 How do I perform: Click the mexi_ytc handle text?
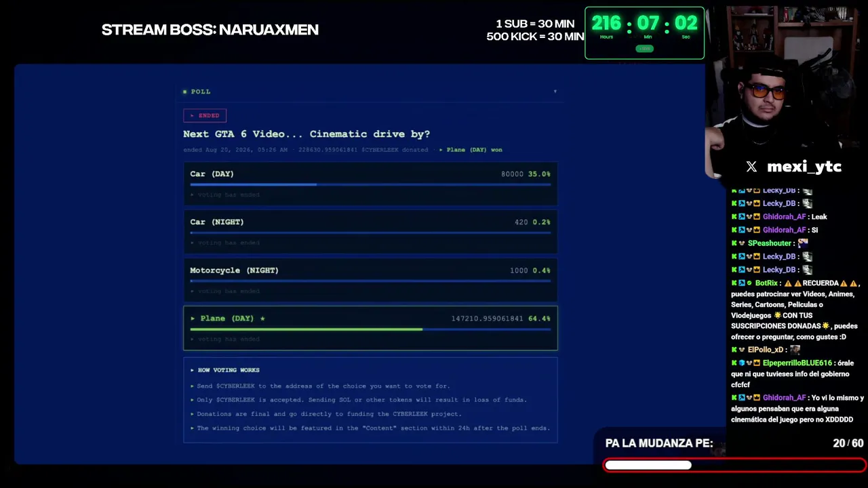click(x=804, y=167)
